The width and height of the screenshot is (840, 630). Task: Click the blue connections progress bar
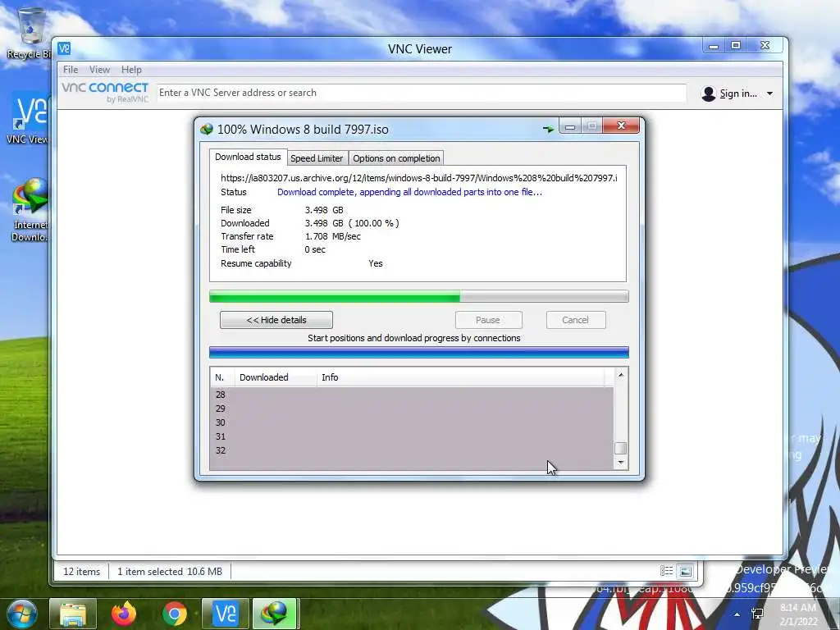click(x=419, y=352)
